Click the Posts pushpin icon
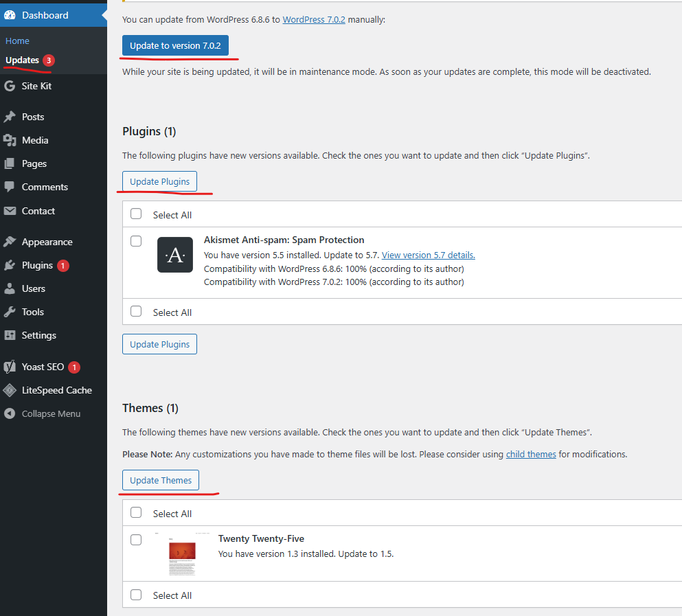 coord(10,117)
